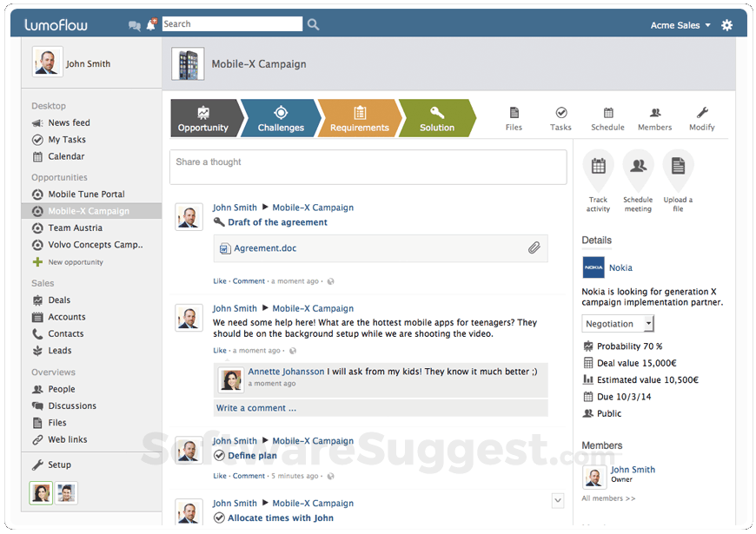This screenshot has height=534, width=756.
Task: Click the magnifier search icon
Action: click(314, 24)
